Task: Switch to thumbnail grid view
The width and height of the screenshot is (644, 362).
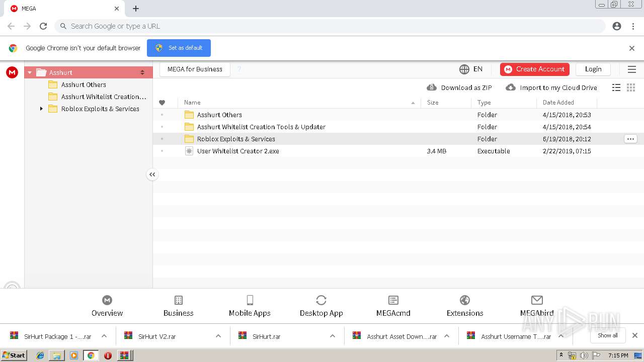Action: [x=631, y=87]
